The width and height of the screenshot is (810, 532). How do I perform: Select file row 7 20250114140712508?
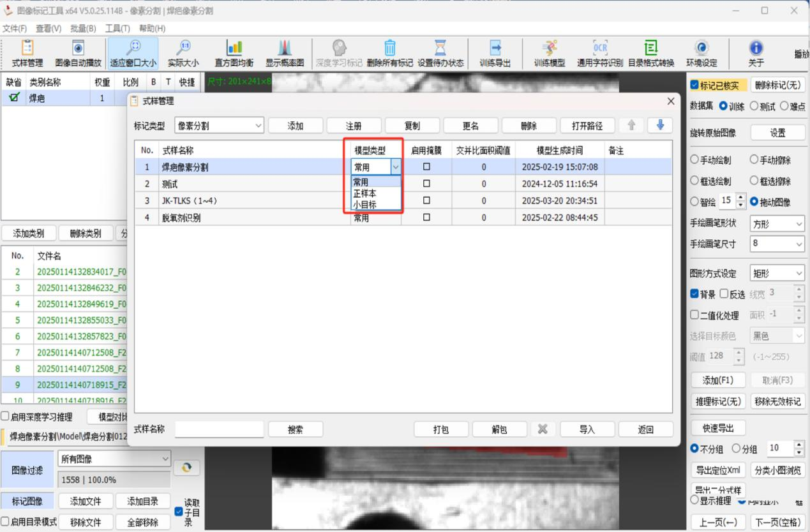[x=64, y=352]
